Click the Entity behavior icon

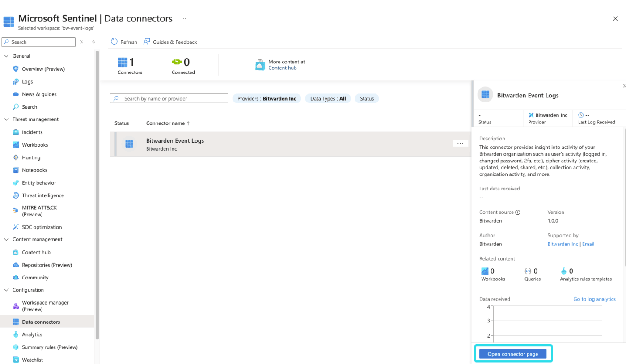point(16,182)
